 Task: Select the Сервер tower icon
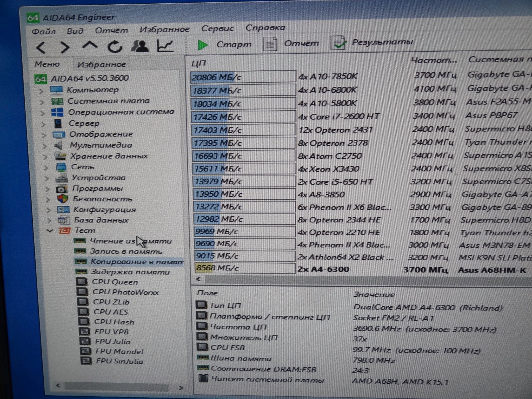click(58, 123)
